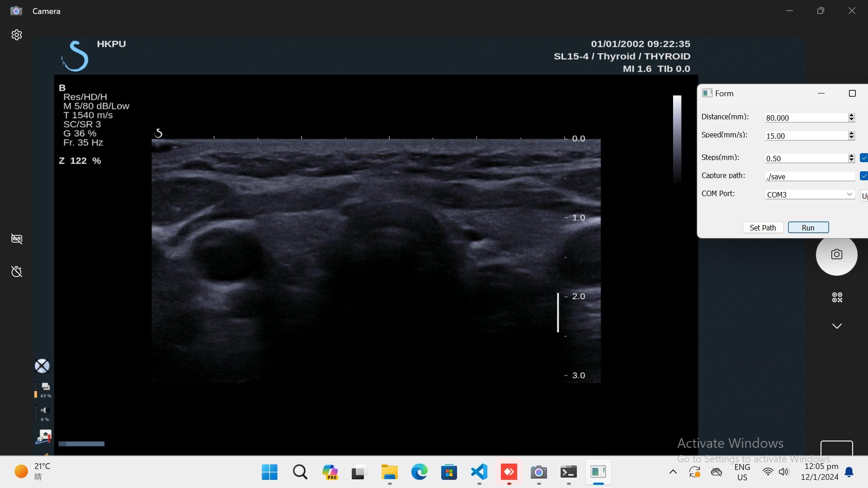Open File Explorer from taskbar
Viewport: 868px width, 488px height.
coord(389,472)
